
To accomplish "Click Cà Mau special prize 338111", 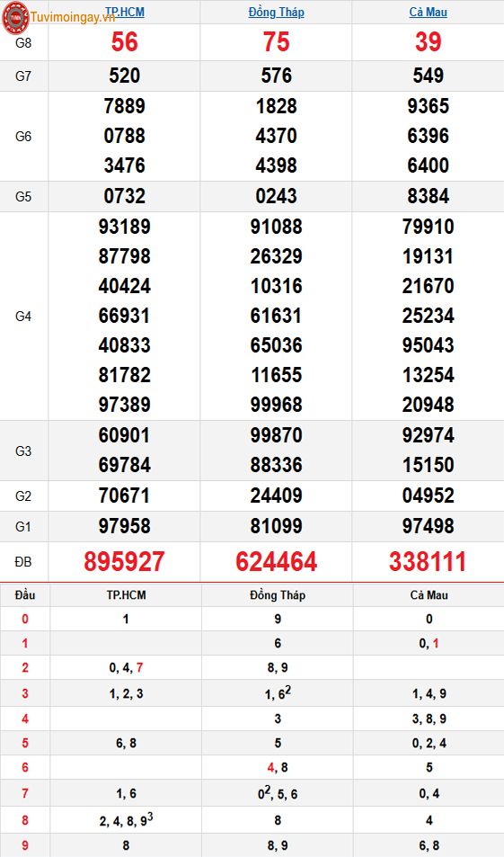I will (x=428, y=562).
